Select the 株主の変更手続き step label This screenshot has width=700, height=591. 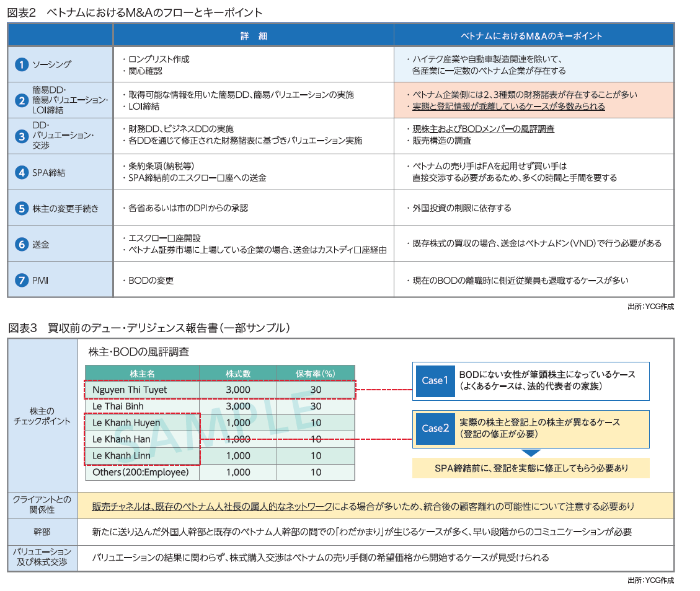pos(65,208)
